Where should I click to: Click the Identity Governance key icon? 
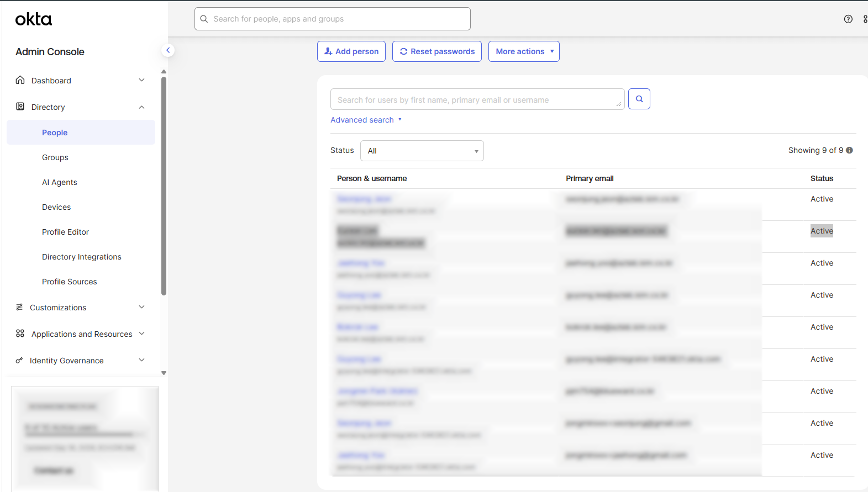click(x=19, y=360)
